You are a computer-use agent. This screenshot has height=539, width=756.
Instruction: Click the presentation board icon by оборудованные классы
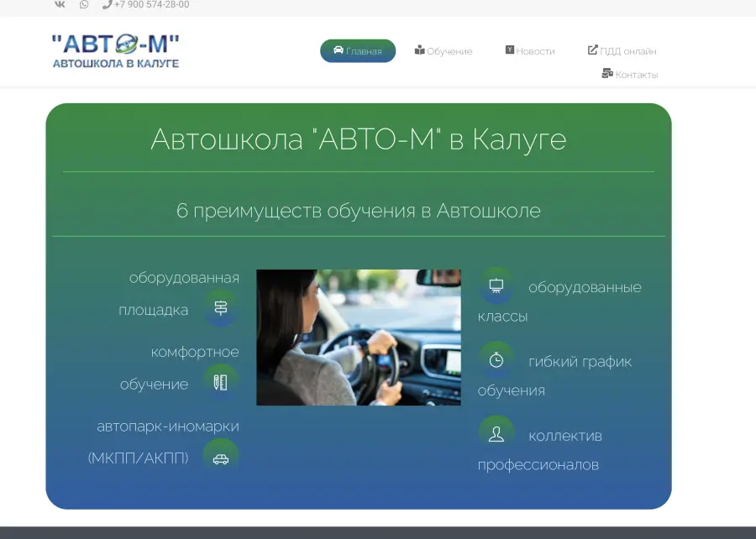[x=496, y=285]
